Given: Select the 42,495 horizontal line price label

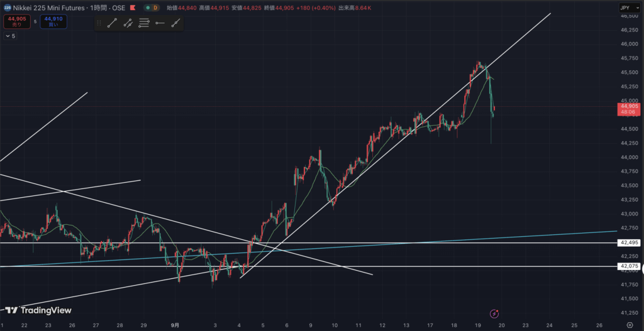Looking at the screenshot, I should click(x=629, y=242).
